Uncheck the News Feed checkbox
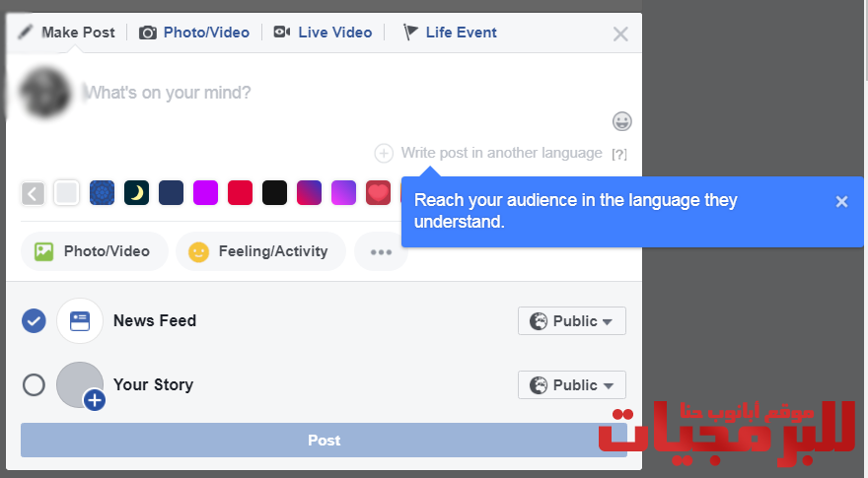The image size is (868, 478). [x=34, y=321]
